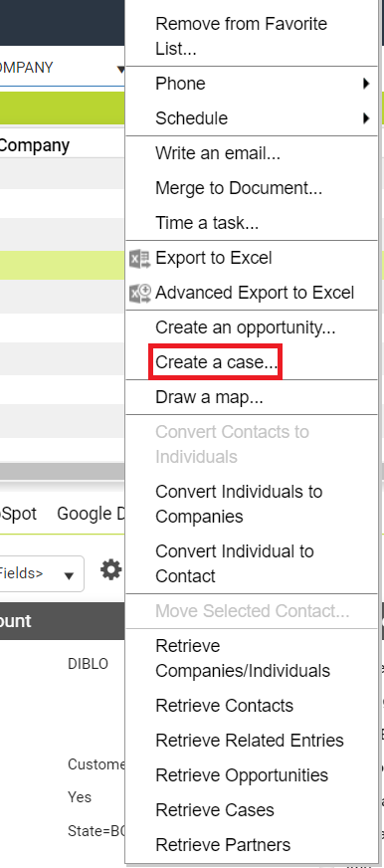
Task: Select Retrieve Opportunities menu entry
Action: 242,775
